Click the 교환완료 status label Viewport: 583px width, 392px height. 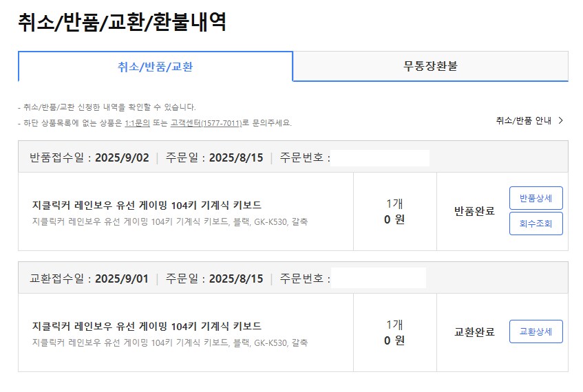474,332
